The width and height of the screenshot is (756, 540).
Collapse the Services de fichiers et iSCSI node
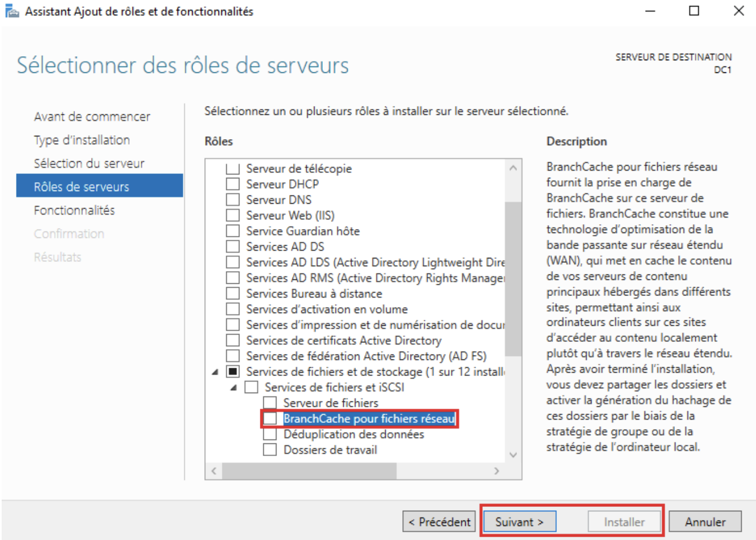pyautogui.click(x=233, y=388)
